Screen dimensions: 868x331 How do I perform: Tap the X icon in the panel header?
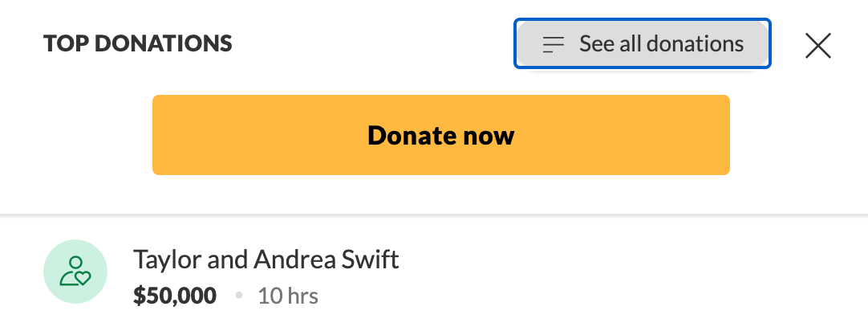point(817,45)
